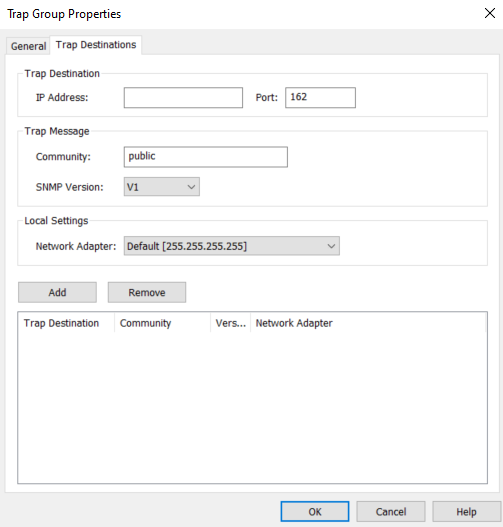
Task: Open the SNMP Version dropdown
Action: click(162, 187)
